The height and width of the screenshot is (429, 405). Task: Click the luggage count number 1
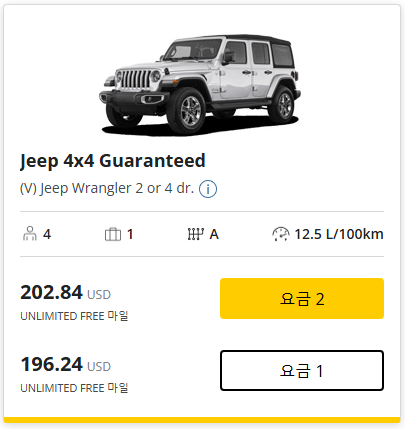coord(130,234)
